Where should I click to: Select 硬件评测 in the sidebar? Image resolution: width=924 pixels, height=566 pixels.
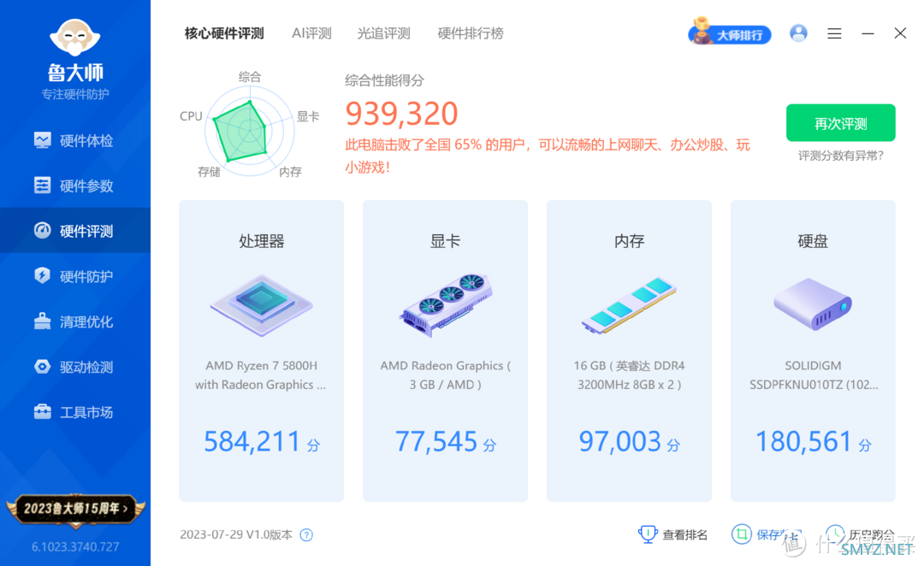(74, 231)
